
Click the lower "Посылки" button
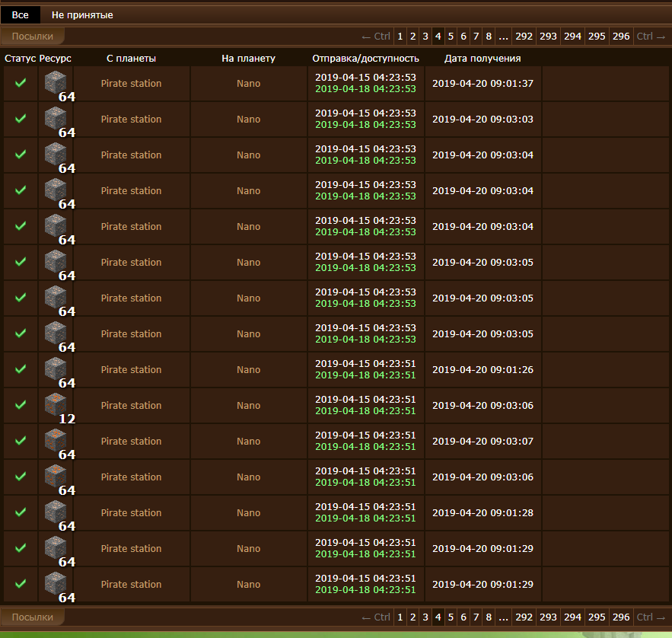[x=33, y=617]
